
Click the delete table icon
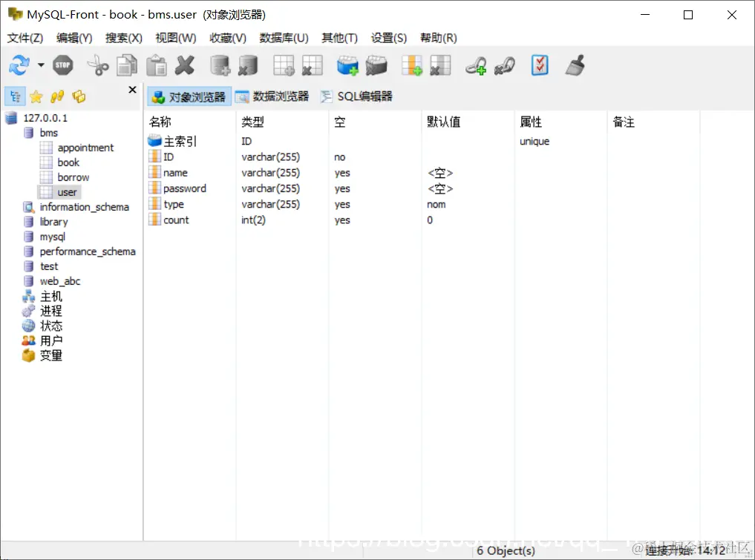(x=312, y=65)
